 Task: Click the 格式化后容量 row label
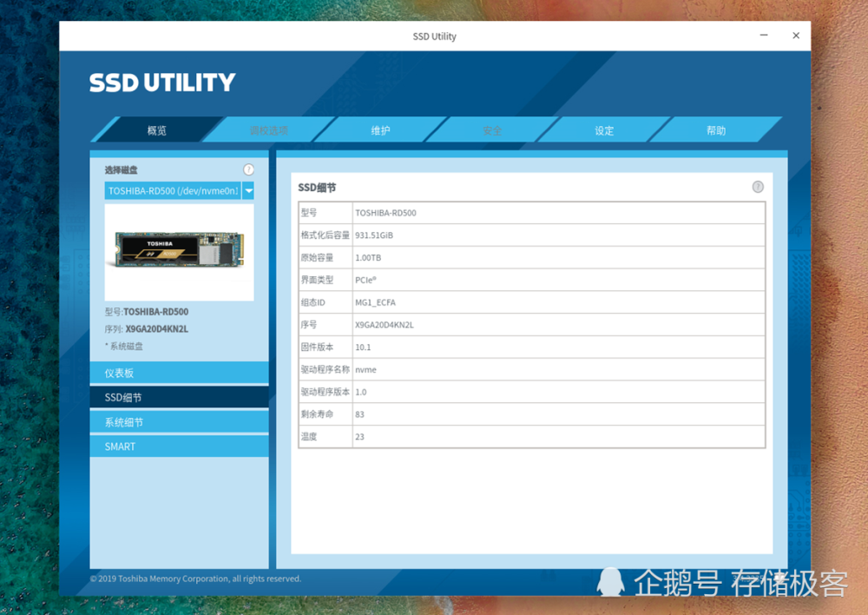point(325,235)
